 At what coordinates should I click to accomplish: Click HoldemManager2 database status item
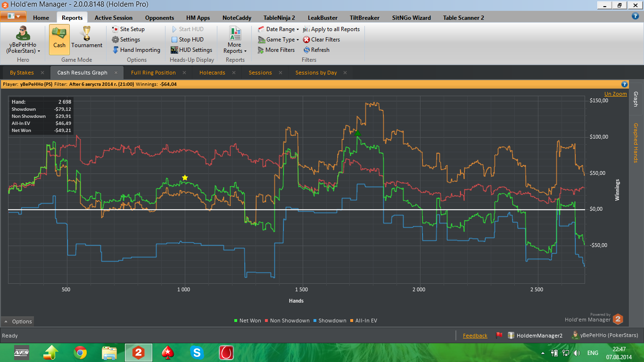(535, 336)
